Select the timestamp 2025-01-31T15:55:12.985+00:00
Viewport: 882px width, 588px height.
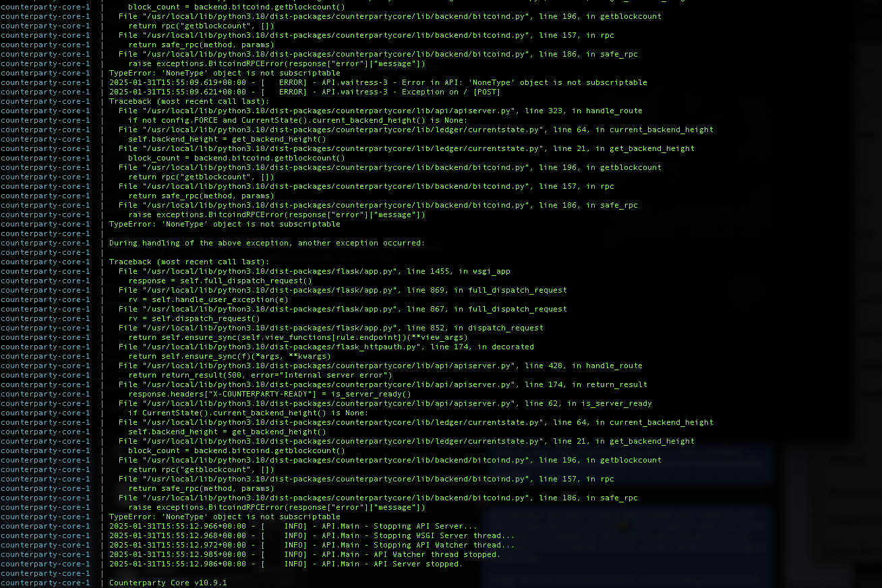tap(178, 554)
